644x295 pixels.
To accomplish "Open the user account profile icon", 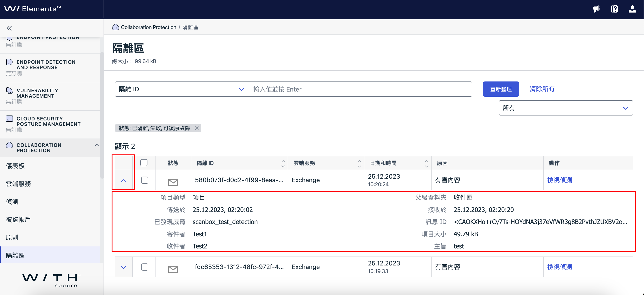I will tap(632, 9).
